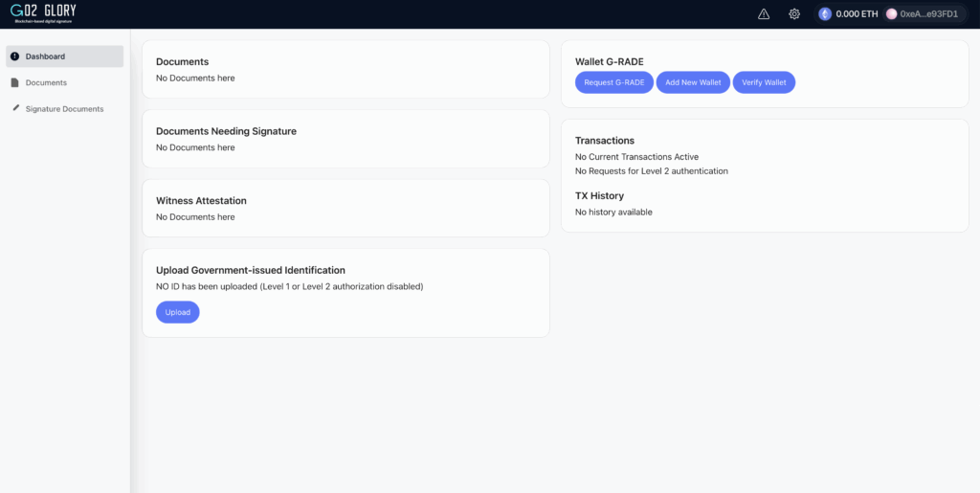Click the Ethereum logo icon
Screen dimensions: 980x493
pyautogui.click(x=825, y=14)
